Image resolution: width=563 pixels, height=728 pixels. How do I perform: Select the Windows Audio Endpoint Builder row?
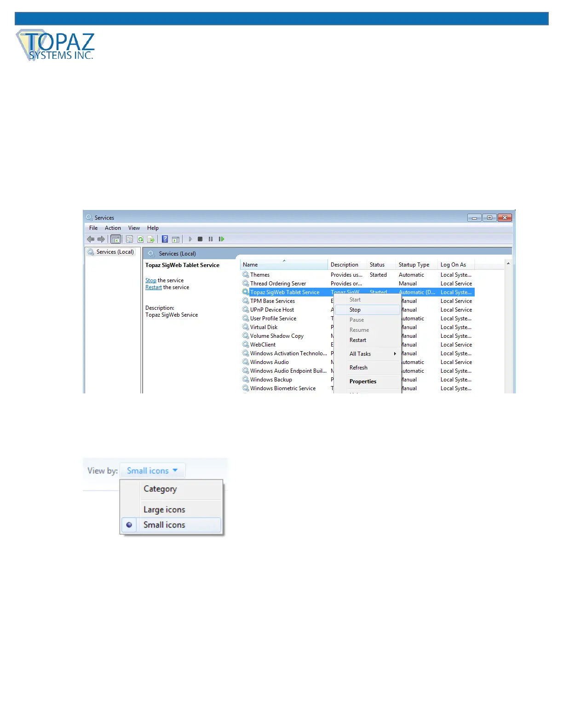tap(357, 371)
